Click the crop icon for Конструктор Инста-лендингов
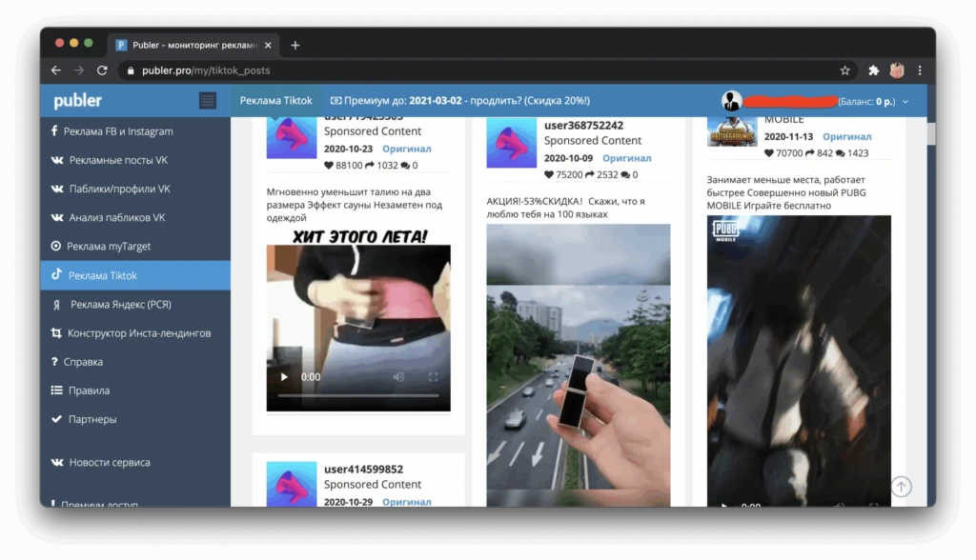This screenshot has width=976, height=560. [x=56, y=333]
